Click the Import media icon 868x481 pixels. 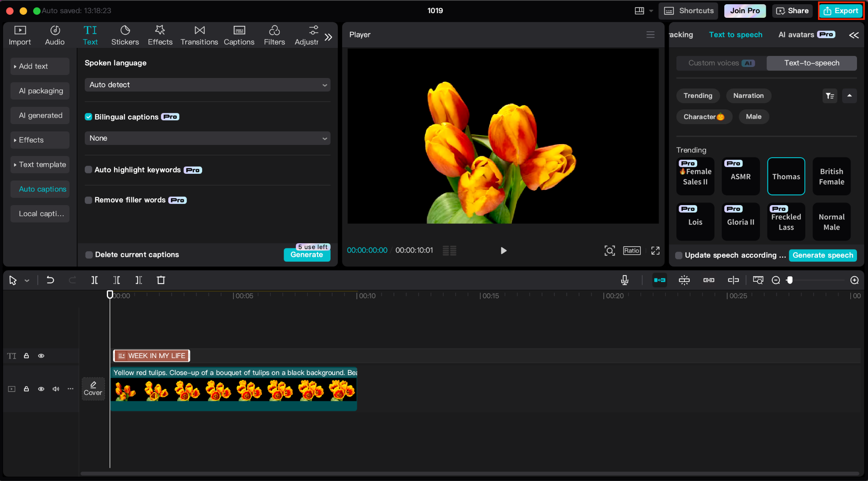tap(19, 35)
